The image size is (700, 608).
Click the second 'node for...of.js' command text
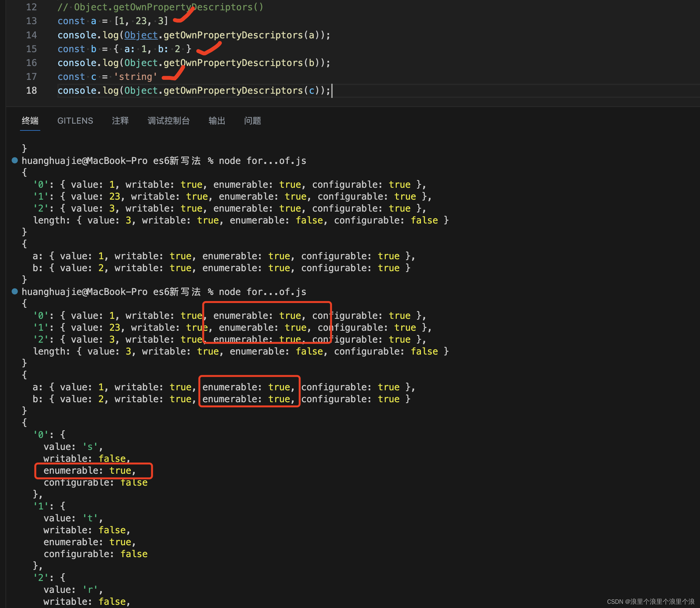tap(262, 292)
